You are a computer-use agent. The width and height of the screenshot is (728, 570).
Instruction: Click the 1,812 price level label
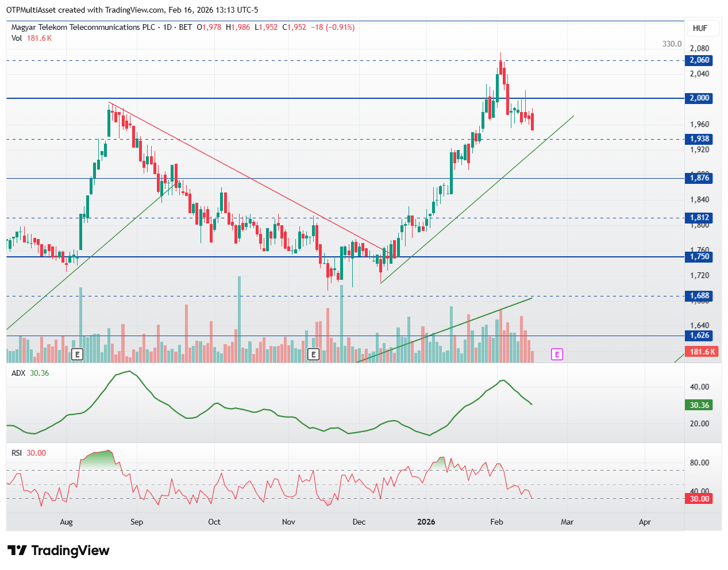pyautogui.click(x=699, y=218)
